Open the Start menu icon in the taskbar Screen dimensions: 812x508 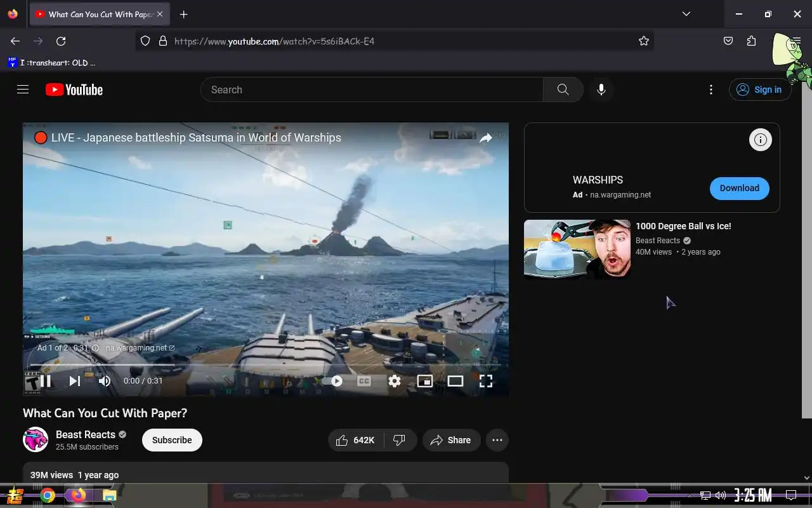pos(15,495)
